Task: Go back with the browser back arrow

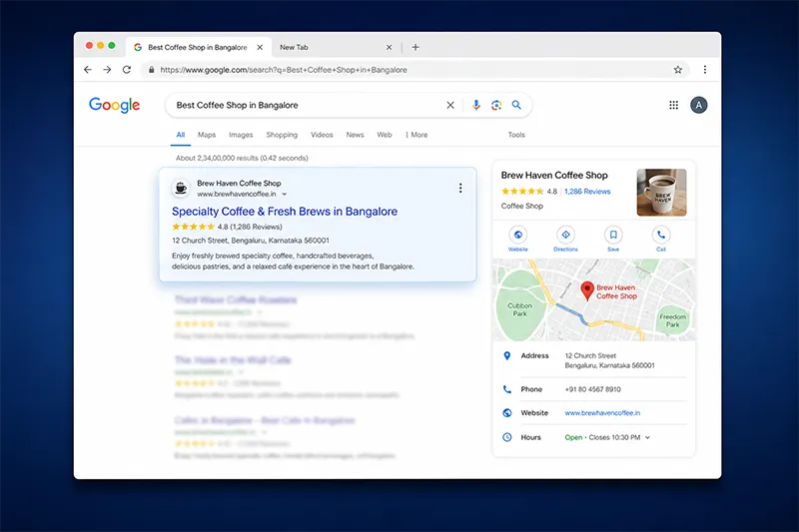Action: [88, 70]
